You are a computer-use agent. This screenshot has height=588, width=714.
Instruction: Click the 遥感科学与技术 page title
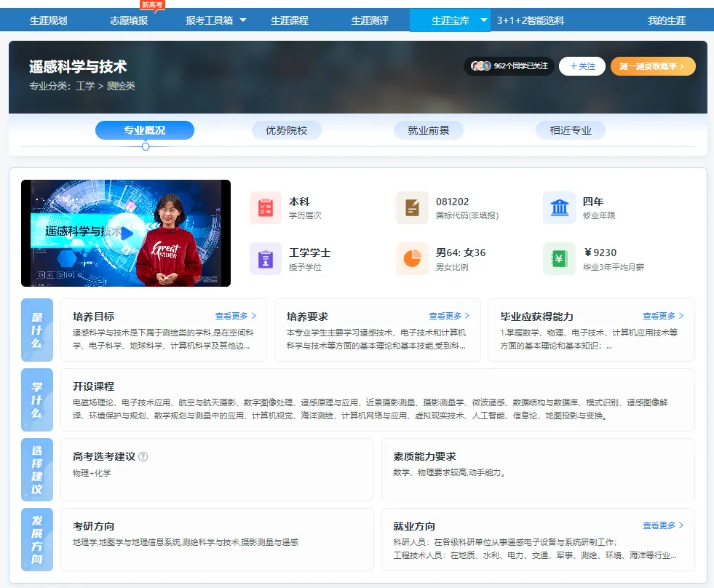(x=78, y=66)
